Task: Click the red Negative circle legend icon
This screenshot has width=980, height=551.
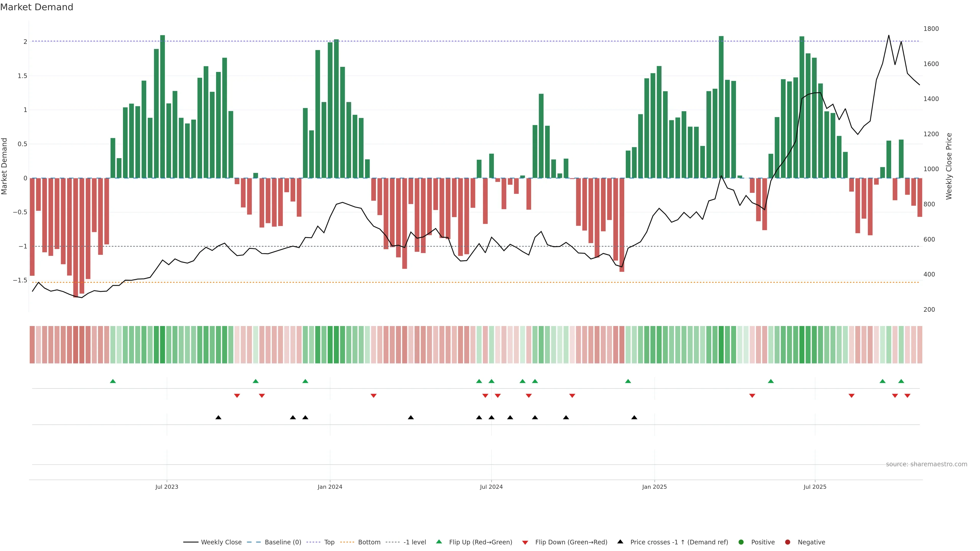Action: (788, 542)
